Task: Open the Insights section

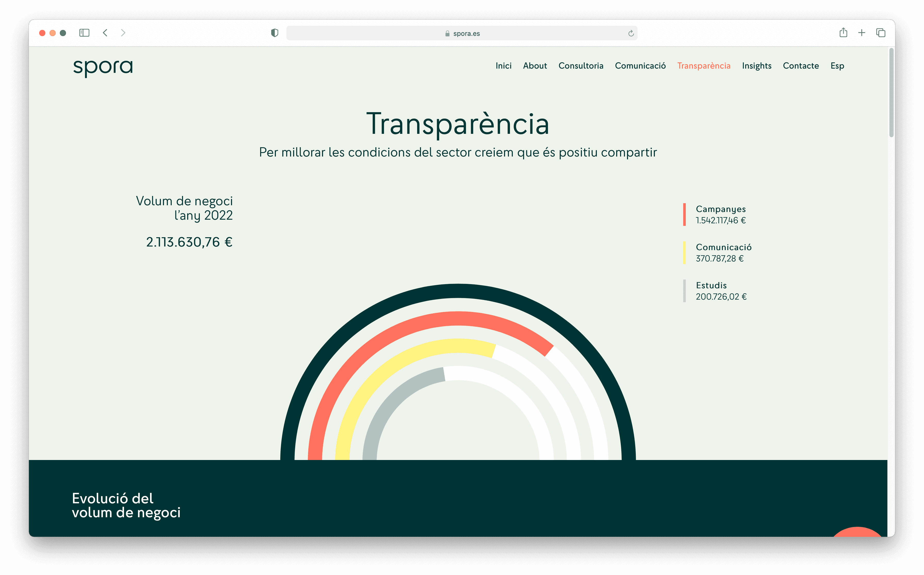Action: (757, 66)
